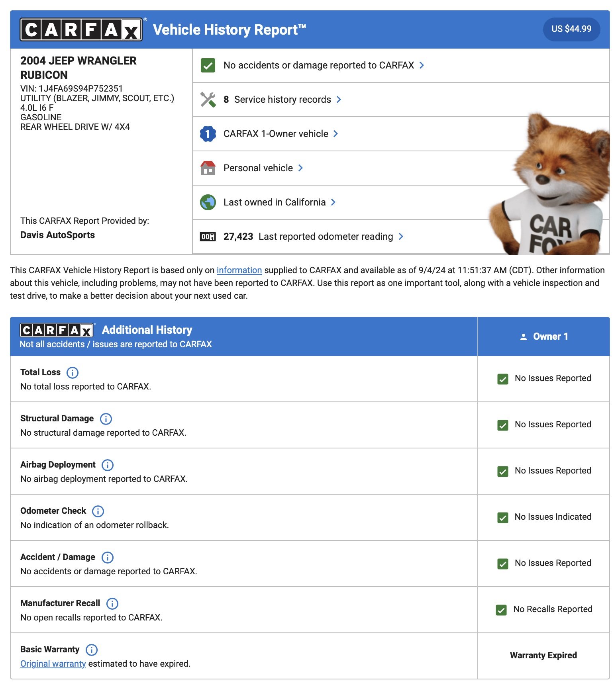Click the Owner 1 person icon

524,337
